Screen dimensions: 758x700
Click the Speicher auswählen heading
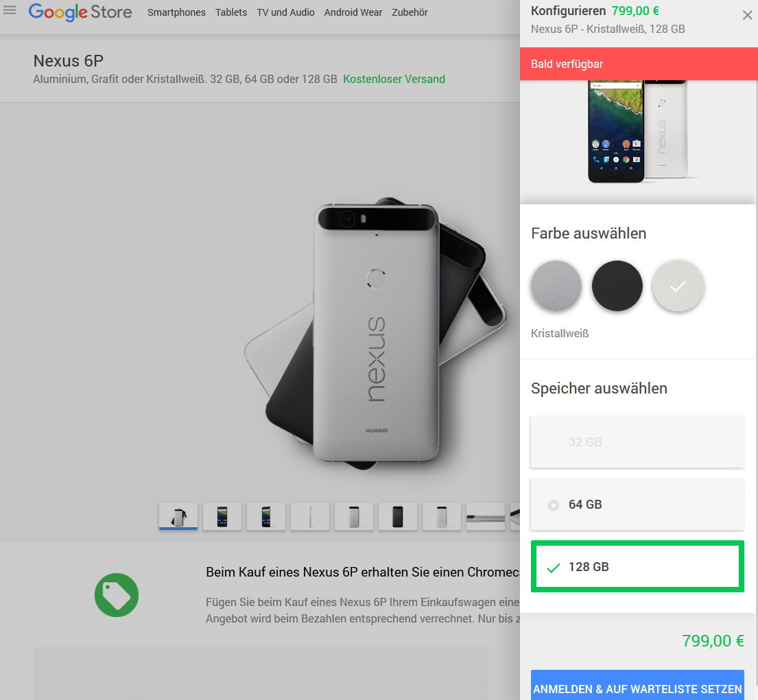click(599, 389)
